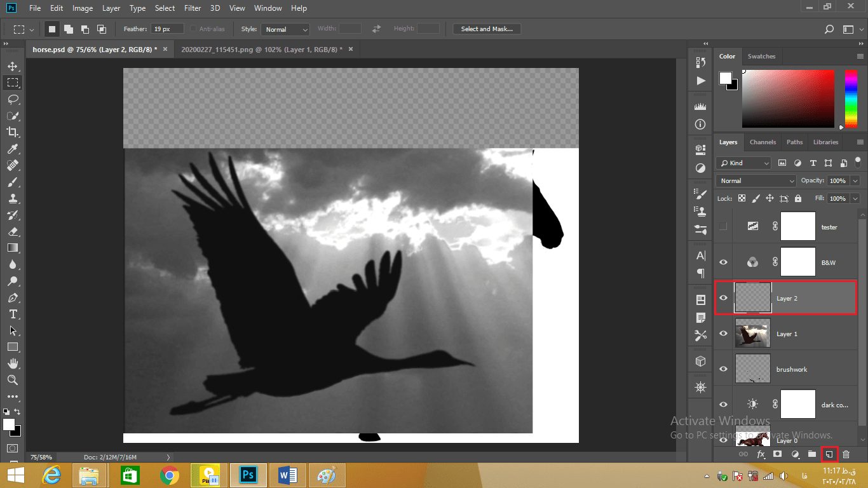868x488 pixels.
Task: Open the Actions play icon panel
Action: tap(701, 81)
